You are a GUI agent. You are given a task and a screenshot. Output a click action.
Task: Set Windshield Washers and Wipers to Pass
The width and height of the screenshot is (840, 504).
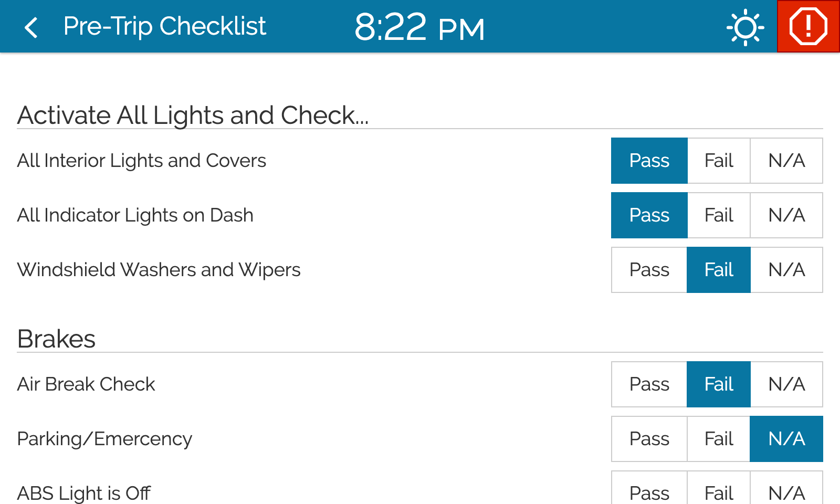649,270
